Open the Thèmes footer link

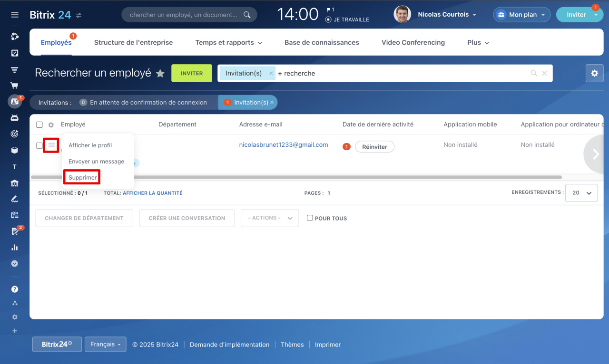point(292,345)
